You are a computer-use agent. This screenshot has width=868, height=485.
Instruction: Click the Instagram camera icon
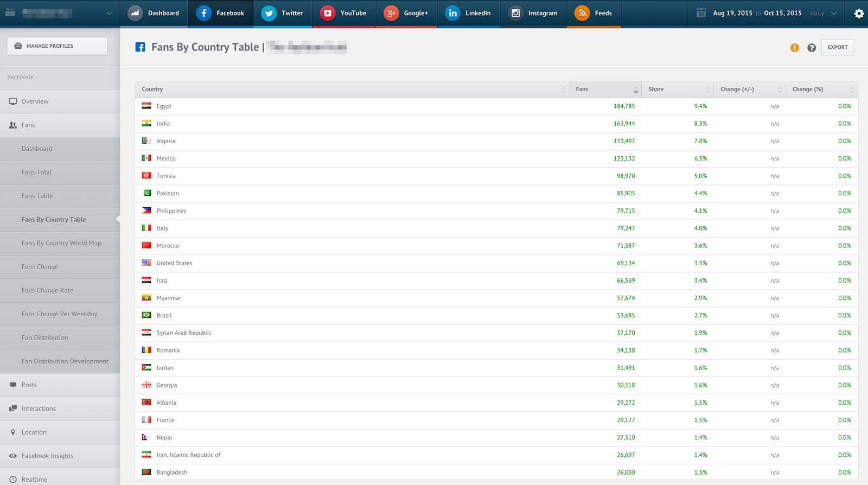point(516,13)
